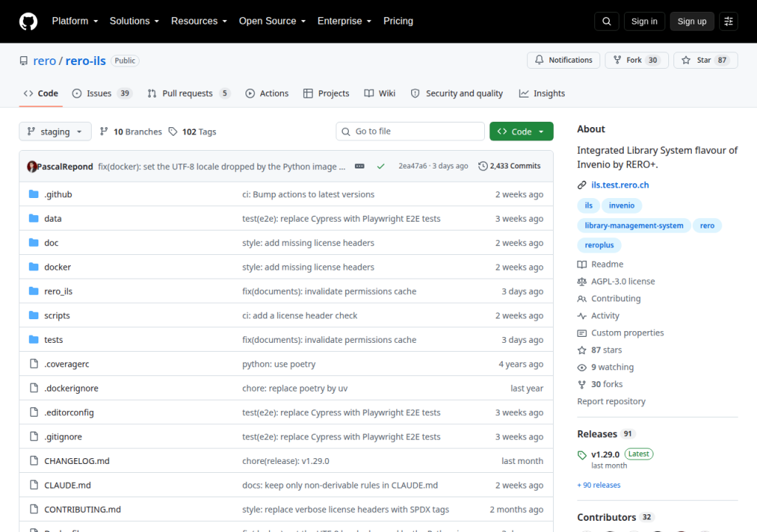Click the history clock icon by 2,433 Commits
This screenshot has width=757, height=532.
(483, 166)
